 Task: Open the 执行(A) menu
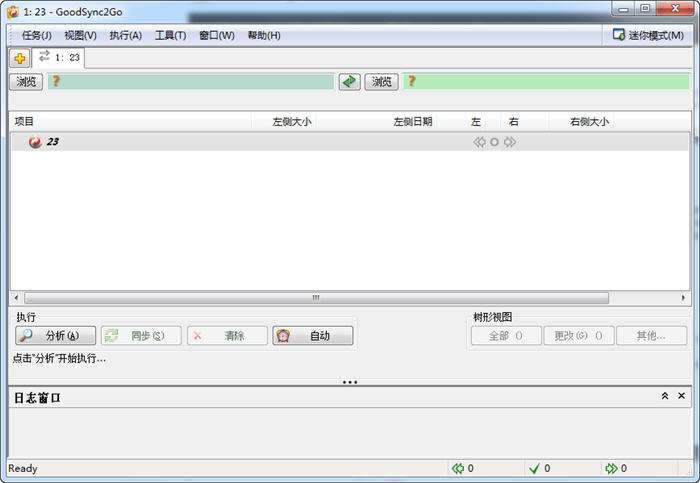125,35
